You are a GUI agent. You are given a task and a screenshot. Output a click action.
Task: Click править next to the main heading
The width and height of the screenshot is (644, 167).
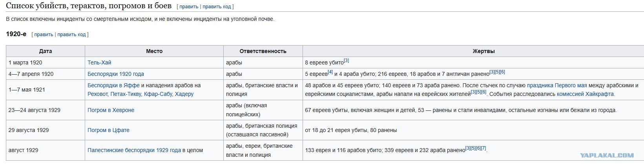point(189,7)
